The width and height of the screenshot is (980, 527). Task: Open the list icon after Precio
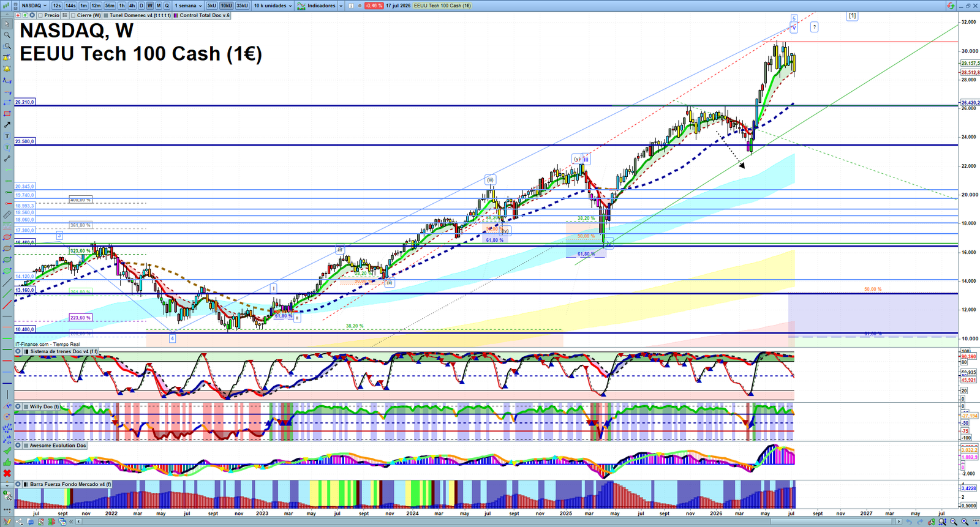click(65, 15)
